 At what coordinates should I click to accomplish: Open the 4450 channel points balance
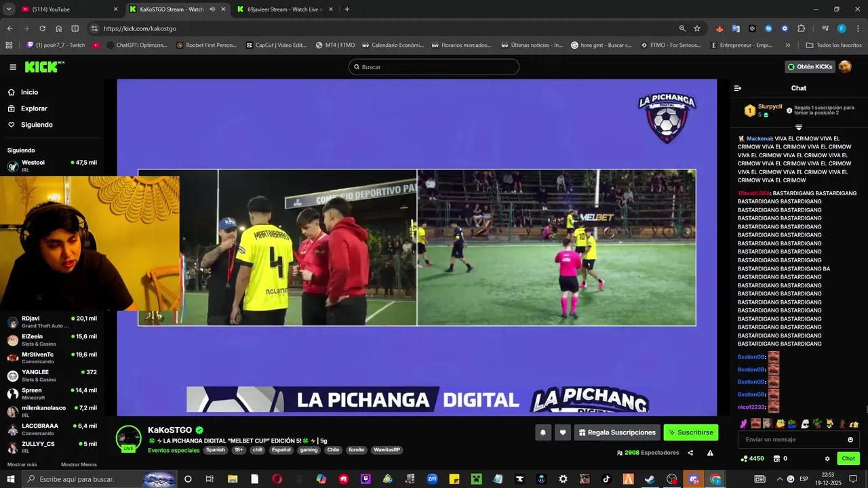pos(753,459)
